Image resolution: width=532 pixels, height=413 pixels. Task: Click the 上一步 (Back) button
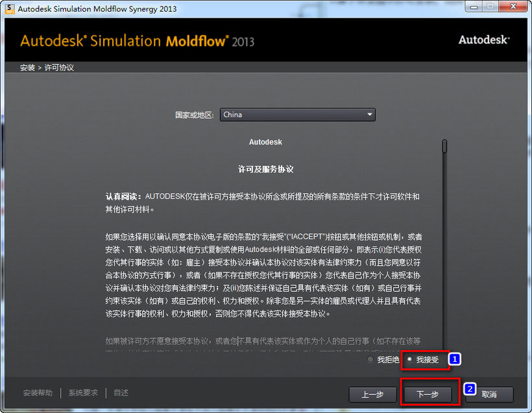(372, 394)
